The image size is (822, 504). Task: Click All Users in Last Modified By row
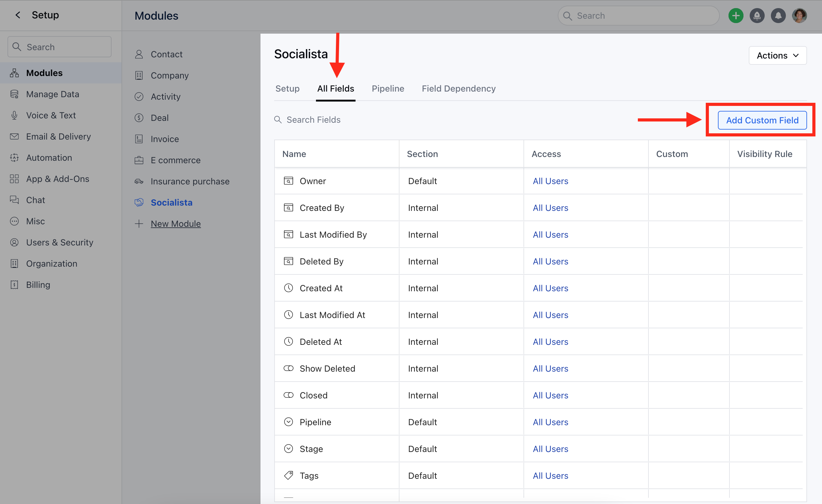[x=551, y=235]
